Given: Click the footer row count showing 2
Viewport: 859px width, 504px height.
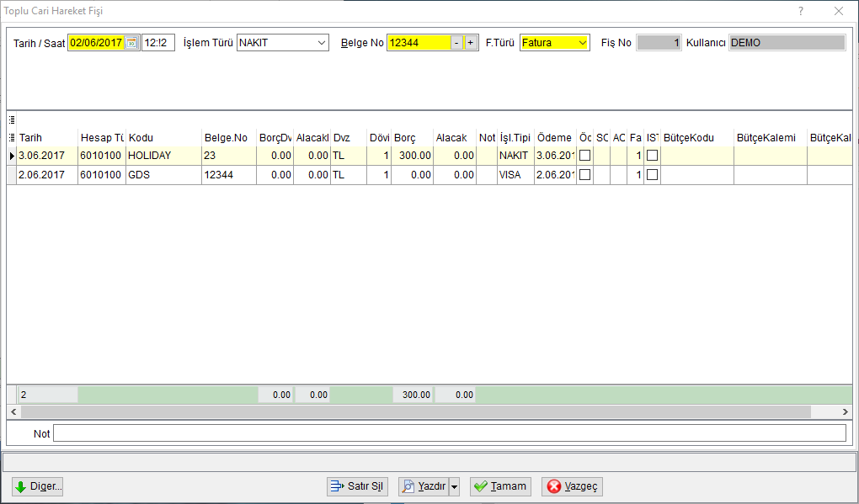Looking at the screenshot, I should tap(48, 395).
